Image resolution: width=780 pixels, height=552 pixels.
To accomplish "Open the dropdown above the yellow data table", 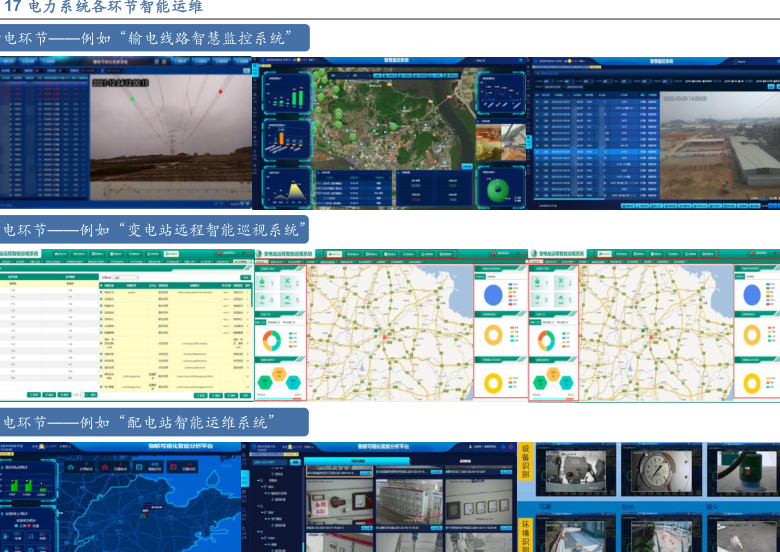I will 125,276.
